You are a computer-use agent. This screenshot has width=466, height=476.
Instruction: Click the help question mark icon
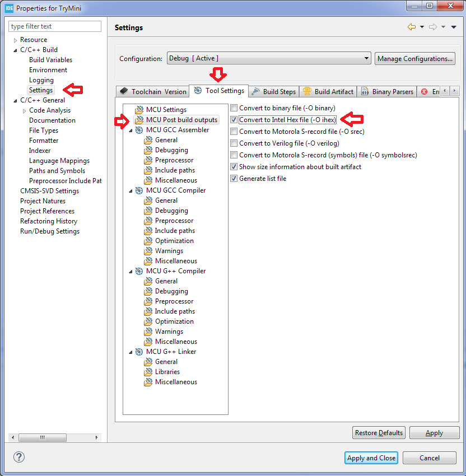pyautogui.click(x=18, y=458)
